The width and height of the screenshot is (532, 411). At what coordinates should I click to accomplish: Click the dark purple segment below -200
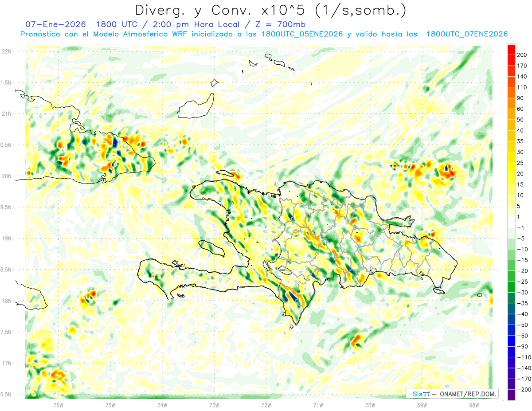511,395
